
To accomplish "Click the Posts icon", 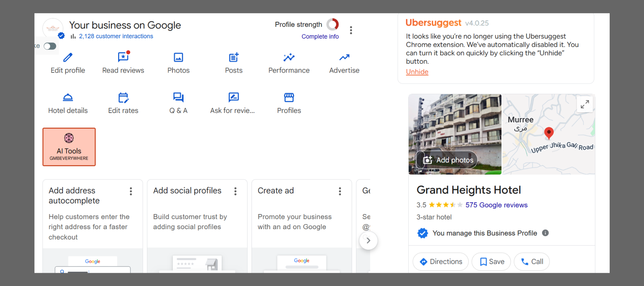I will coord(234,58).
